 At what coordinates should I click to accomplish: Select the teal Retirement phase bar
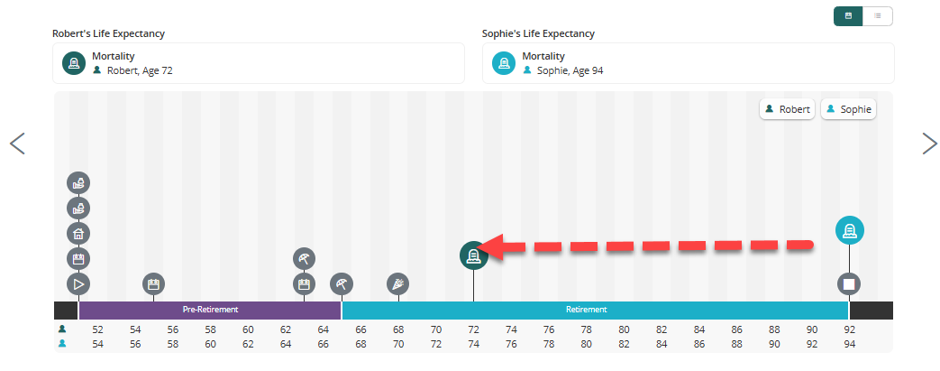[x=595, y=310]
